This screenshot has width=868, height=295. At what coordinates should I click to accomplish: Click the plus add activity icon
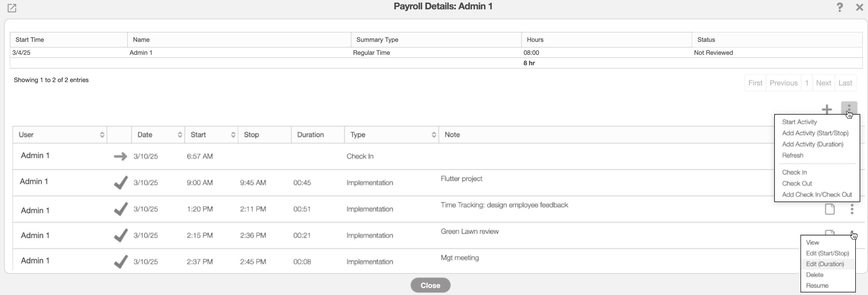point(826,109)
